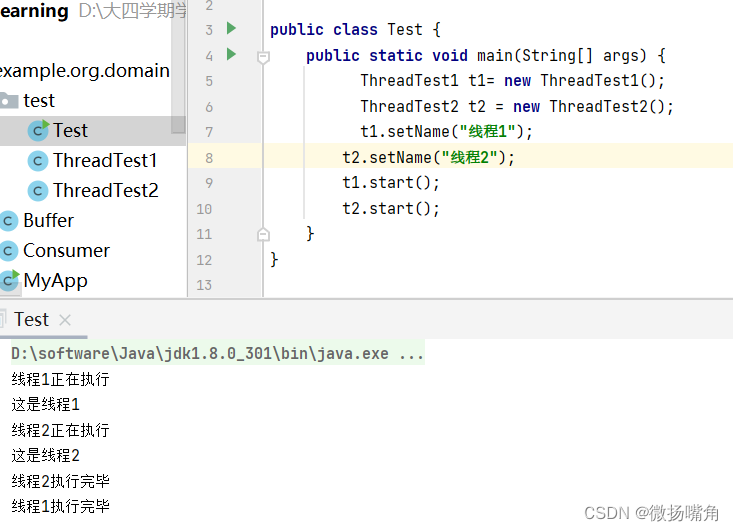Screen dimensions: 733x531
Task: Click public static void main declaration
Action: coord(486,56)
